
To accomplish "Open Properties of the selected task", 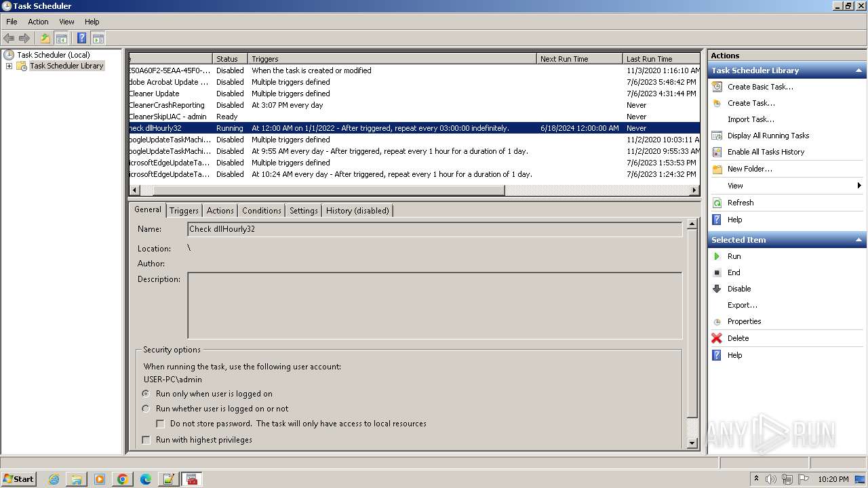I will coord(744,321).
